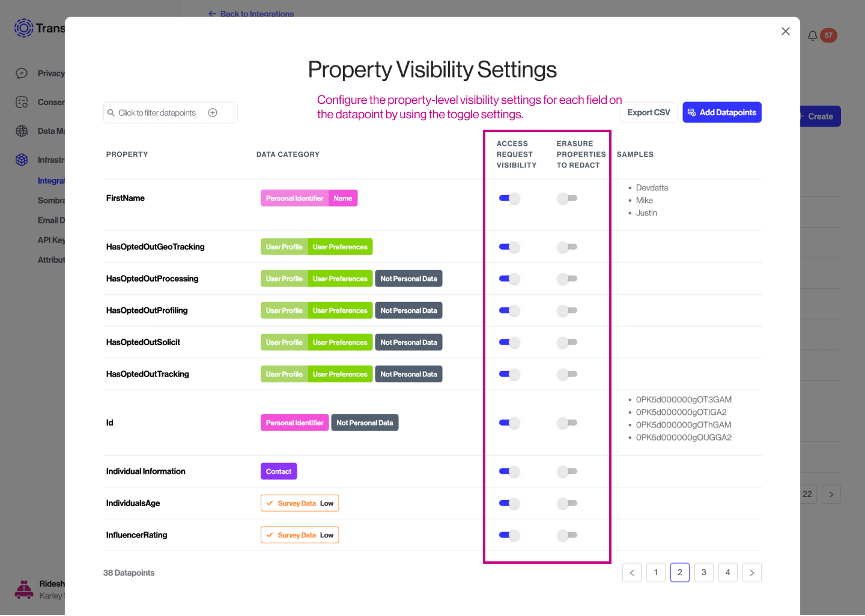Open Privacy Requests via the speech-bubble icon

(20, 73)
